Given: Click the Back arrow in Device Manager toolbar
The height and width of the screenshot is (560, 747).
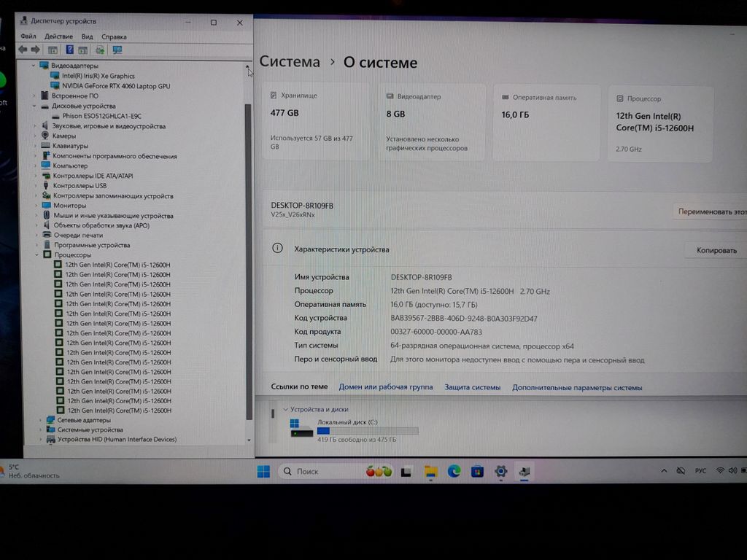Looking at the screenshot, I should click(23, 50).
